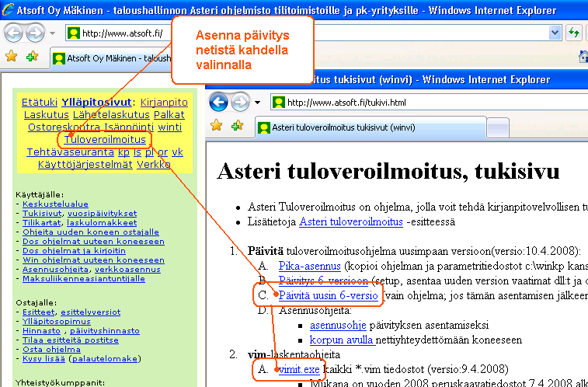The height and width of the screenshot is (387, 588).
Task: Open Asennusohjeita link
Action: [55, 269]
